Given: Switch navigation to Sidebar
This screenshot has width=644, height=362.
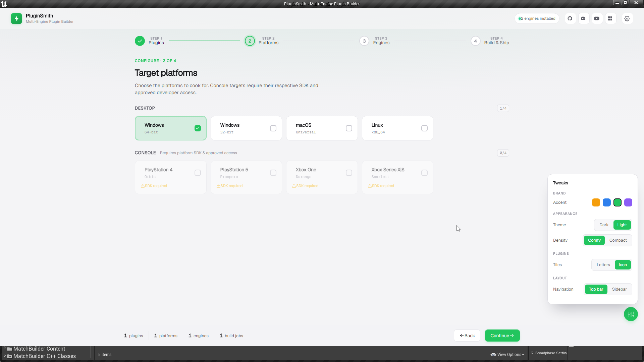Looking at the screenshot, I should (x=619, y=289).
